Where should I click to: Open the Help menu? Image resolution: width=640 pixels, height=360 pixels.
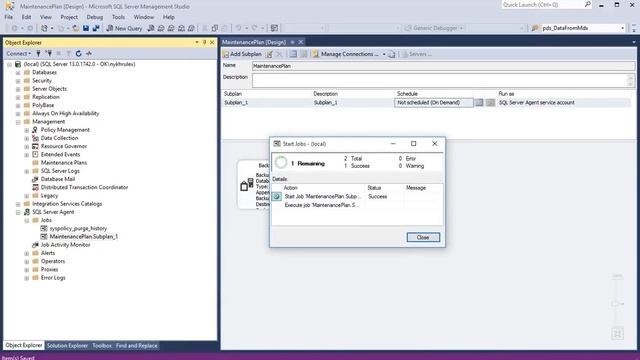pos(169,17)
